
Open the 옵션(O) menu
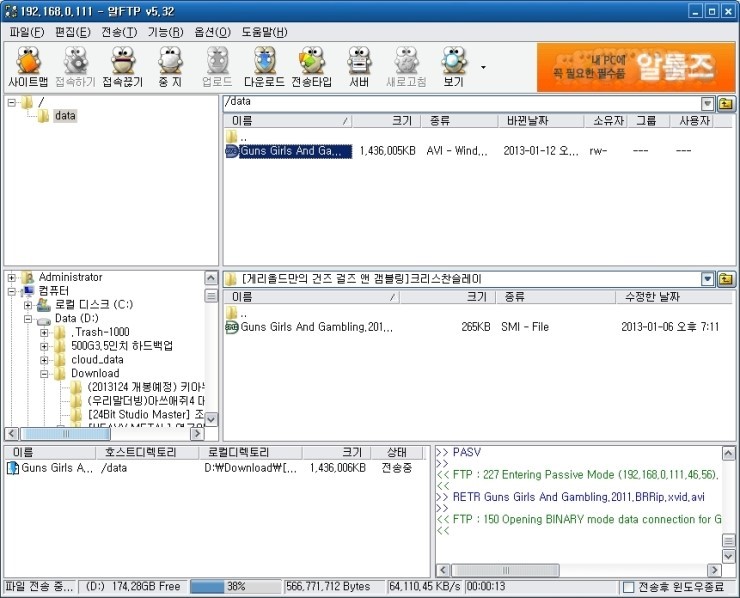(x=212, y=32)
